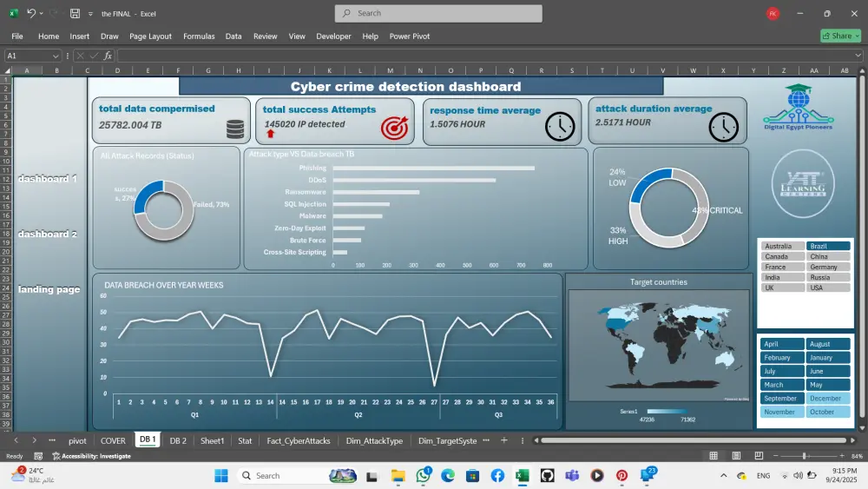Open the Customize Quick Access Toolbar arrow

coord(90,14)
